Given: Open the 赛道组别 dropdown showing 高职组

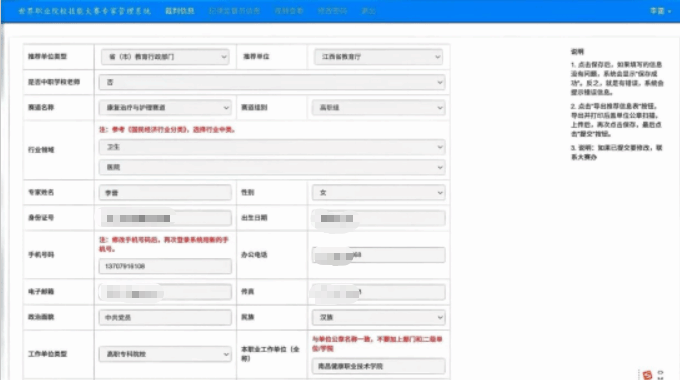Looking at the screenshot, I should (378, 108).
